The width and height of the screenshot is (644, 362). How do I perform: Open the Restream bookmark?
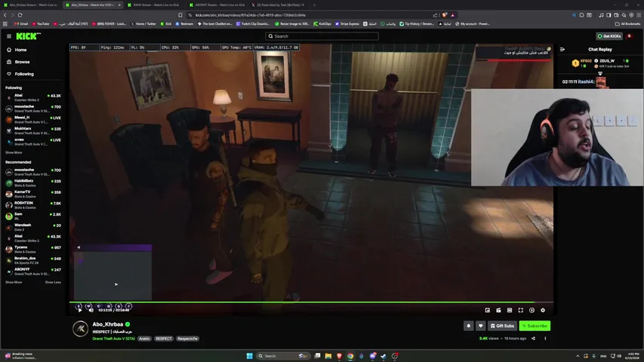(184, 24)
